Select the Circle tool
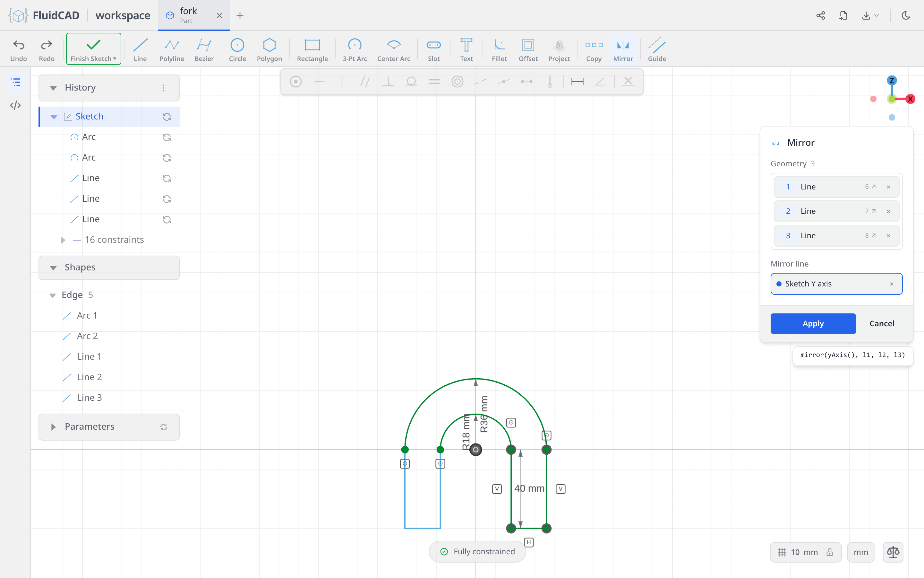Viewport: 924px width, 578px height. pos(237,50)
